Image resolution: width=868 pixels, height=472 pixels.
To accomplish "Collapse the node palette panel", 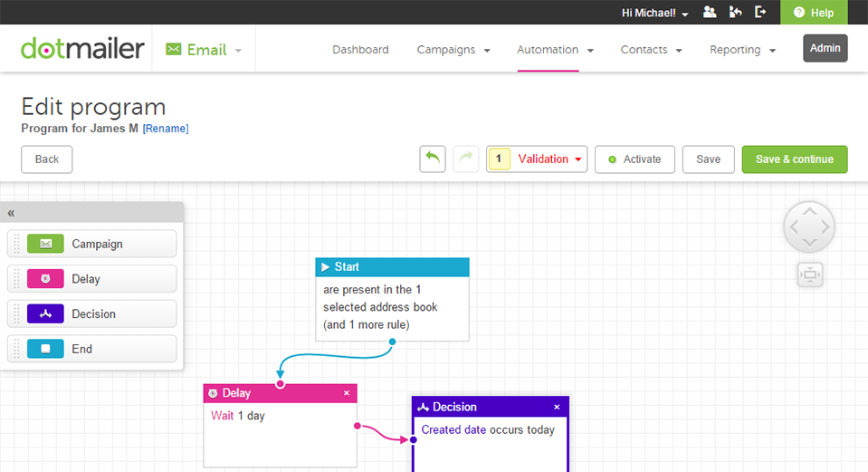I will tap(12, 213).
